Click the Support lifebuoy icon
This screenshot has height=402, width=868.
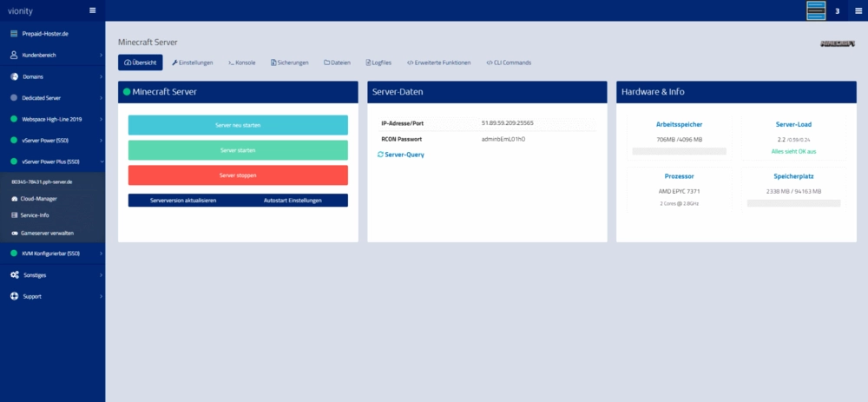[15, 296]
